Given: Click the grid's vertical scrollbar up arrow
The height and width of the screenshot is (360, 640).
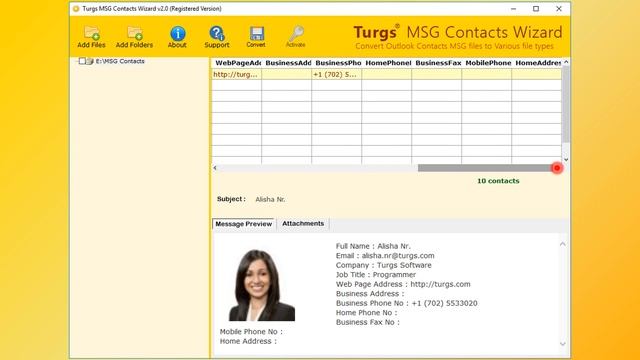Looking at the screenshot, I should pyautogui.click(x=566, y=62).
